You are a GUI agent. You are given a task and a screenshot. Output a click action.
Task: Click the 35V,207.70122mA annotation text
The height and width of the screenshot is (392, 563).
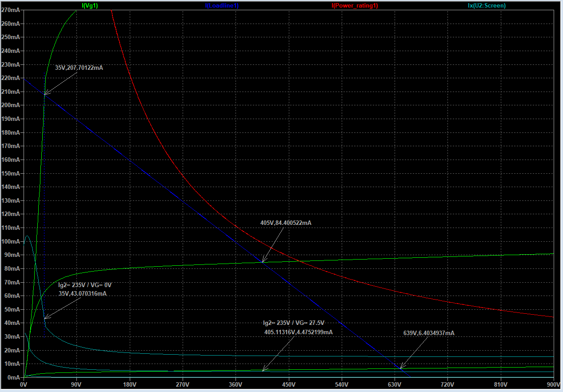coord(79,68)
